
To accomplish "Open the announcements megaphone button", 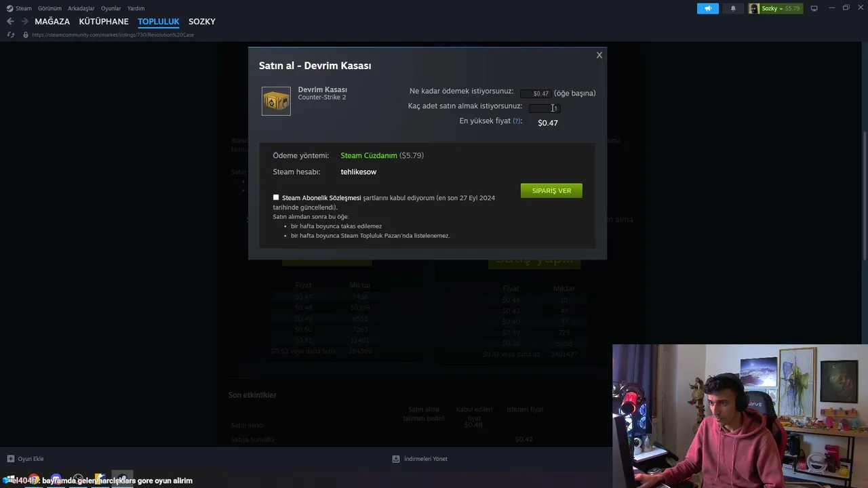I will [x=707, y=8].
